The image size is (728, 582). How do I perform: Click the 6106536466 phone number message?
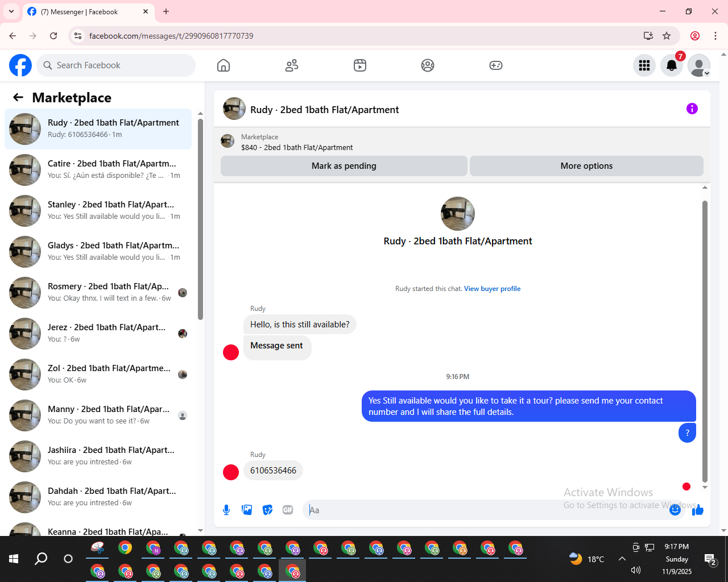click(273, 471)
